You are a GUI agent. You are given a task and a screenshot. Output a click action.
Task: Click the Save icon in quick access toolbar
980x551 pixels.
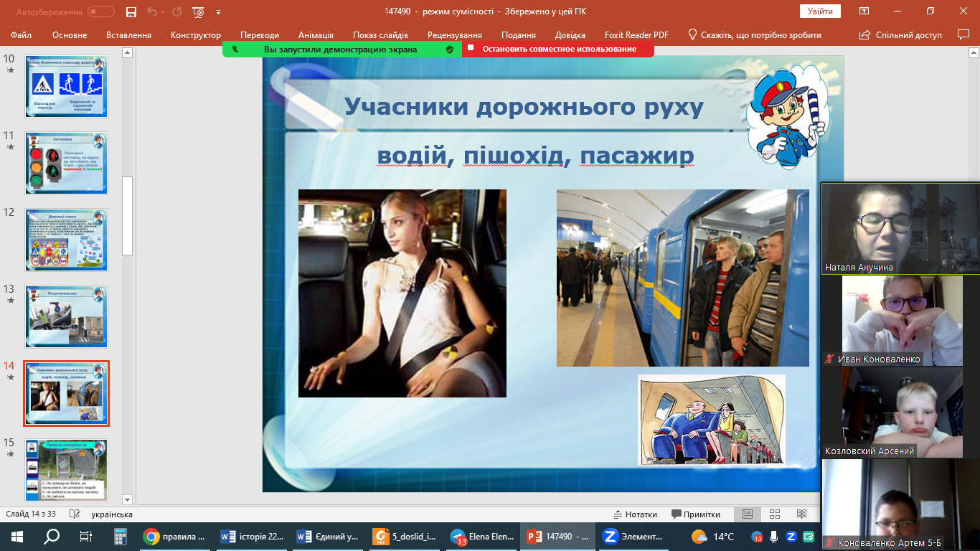tap(131, 11)
